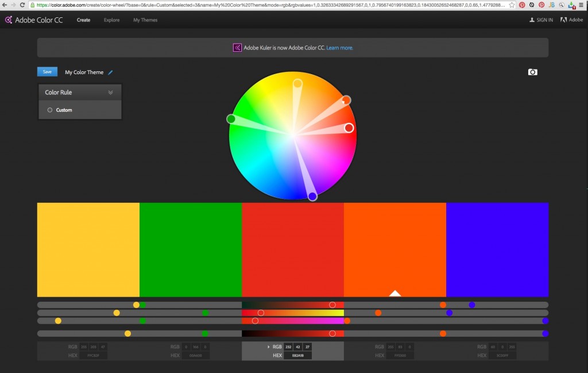Screen dimensions: 588x373
Task: Click the handle on the red-to-yellow gradient slider
Action: (261, 313)
